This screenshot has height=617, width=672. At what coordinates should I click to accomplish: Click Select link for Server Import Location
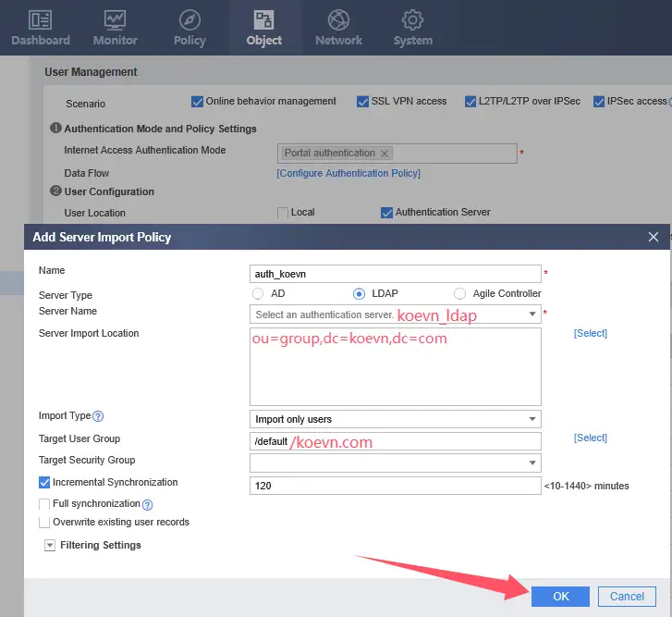click(x=590, y=333)
